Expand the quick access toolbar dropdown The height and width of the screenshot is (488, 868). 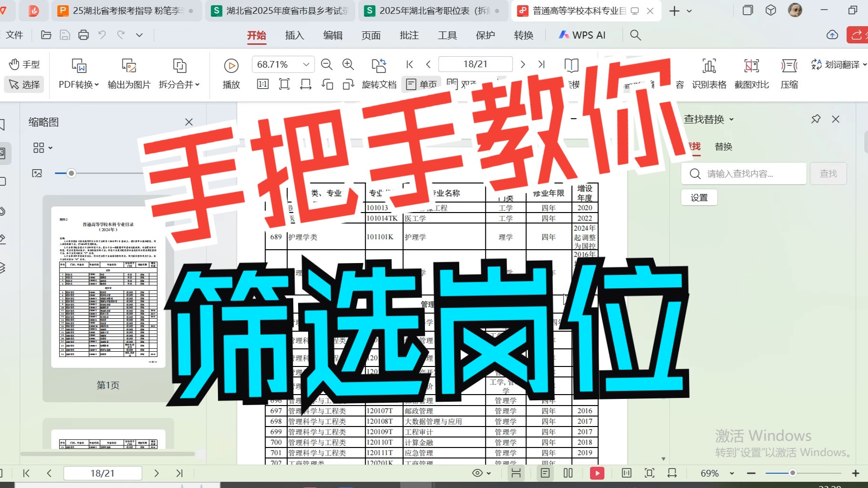pos(139,35)
